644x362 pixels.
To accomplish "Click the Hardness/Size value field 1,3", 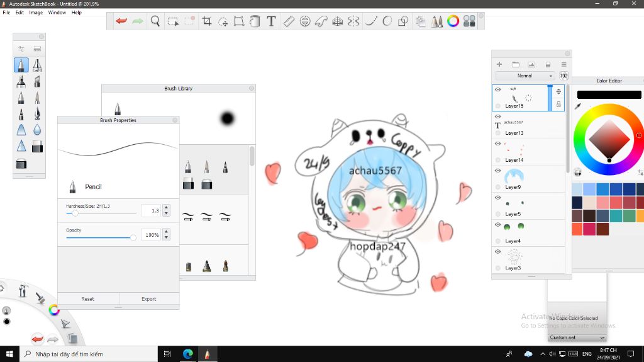I will click(x=151, y=211).
